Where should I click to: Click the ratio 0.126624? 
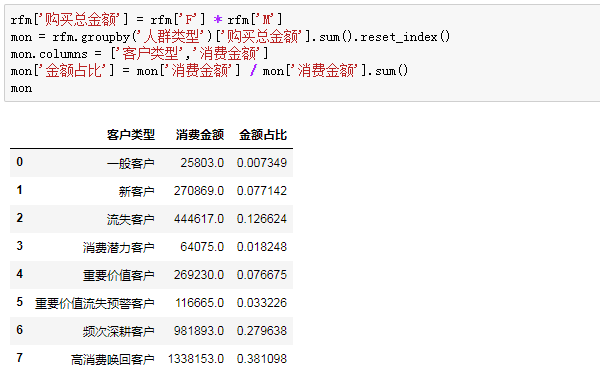(x=262, y=219)
